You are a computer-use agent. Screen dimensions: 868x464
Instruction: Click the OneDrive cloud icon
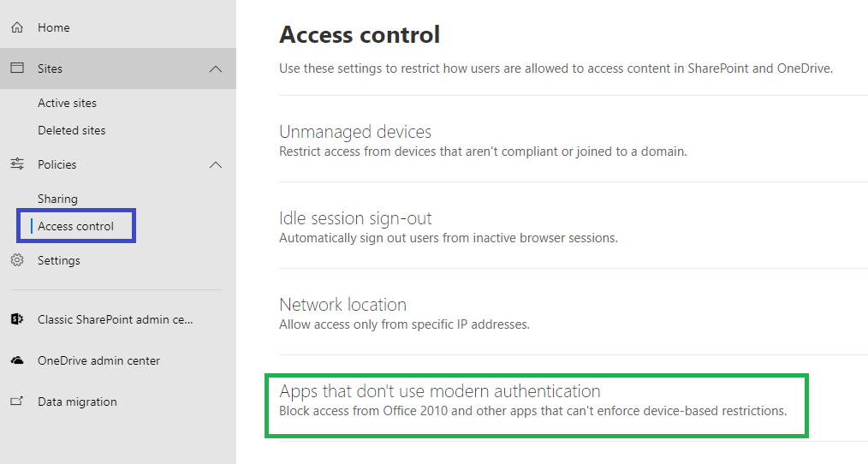coord(17,360)
